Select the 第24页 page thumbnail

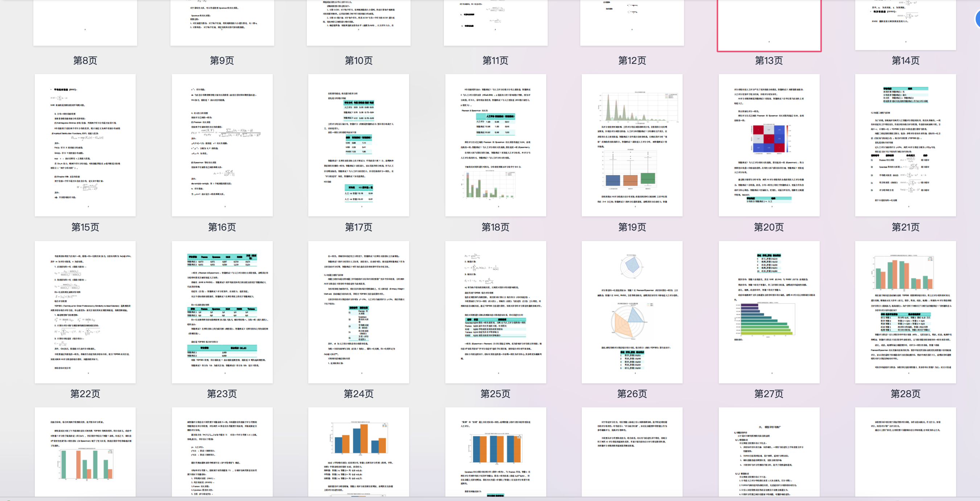point(359,312)
